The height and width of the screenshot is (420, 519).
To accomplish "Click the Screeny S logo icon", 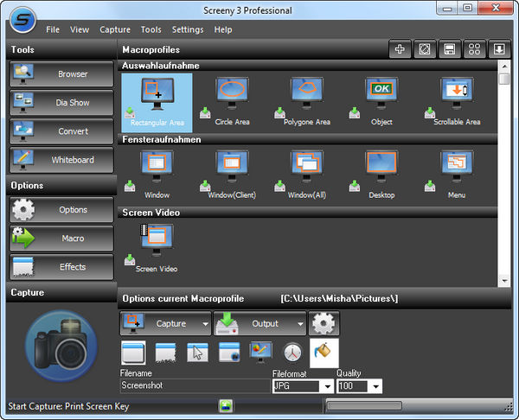I will click(22, 20).
